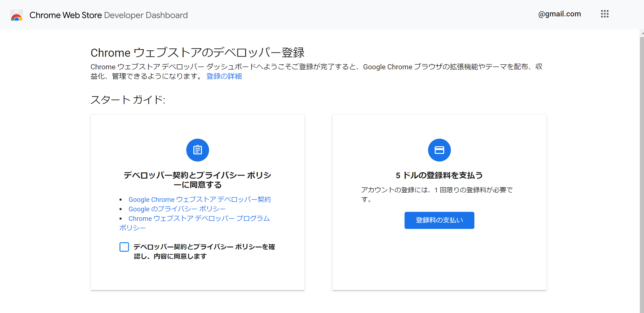The width and height of the screenshot is (644, 313).
Task: Click the document circle icon above デベロッパー契約 heading
Action: [197, 150]
